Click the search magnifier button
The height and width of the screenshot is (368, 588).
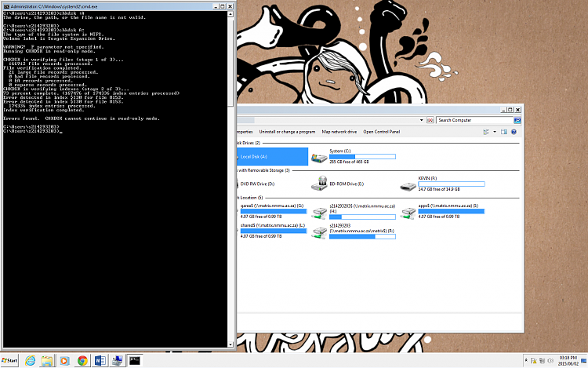(517, 120)
